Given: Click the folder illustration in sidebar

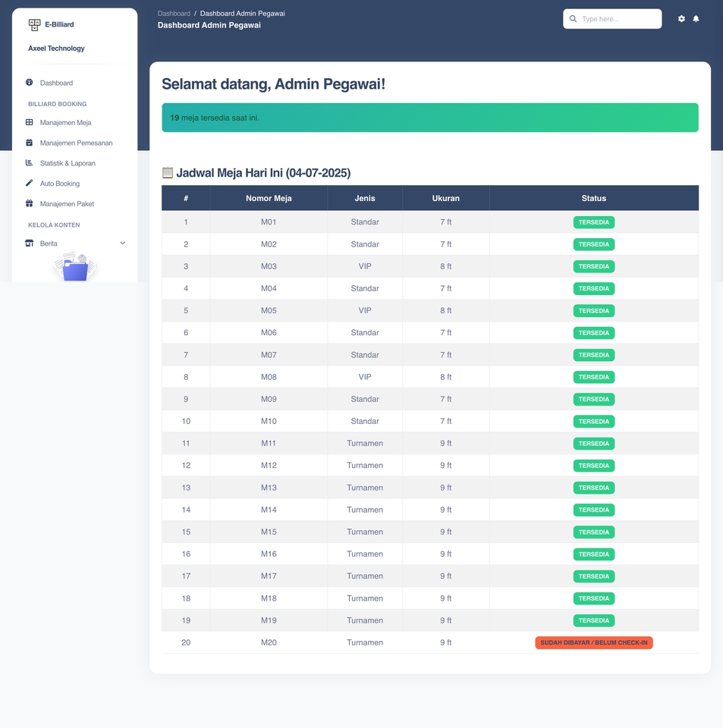Looking at the screenshot, I should point(75,268).
